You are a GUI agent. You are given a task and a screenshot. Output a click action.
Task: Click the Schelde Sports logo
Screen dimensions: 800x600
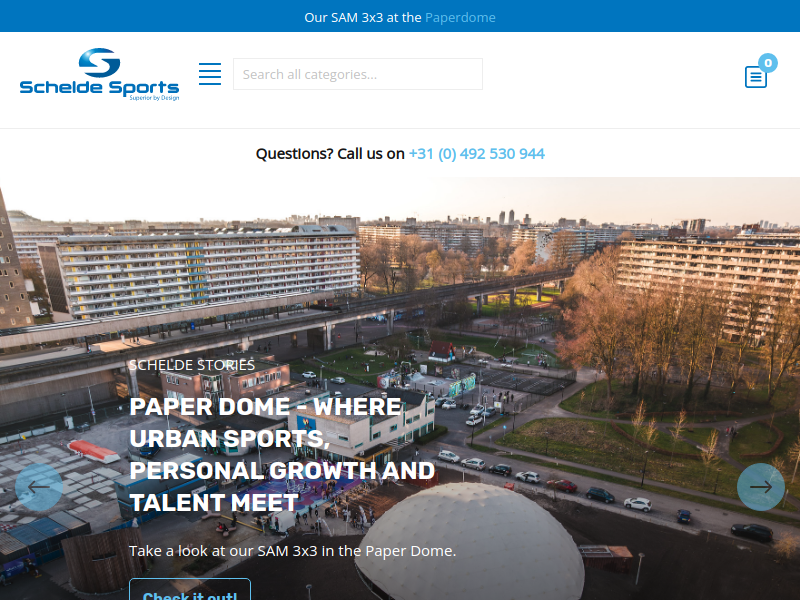tap(99, 74)
